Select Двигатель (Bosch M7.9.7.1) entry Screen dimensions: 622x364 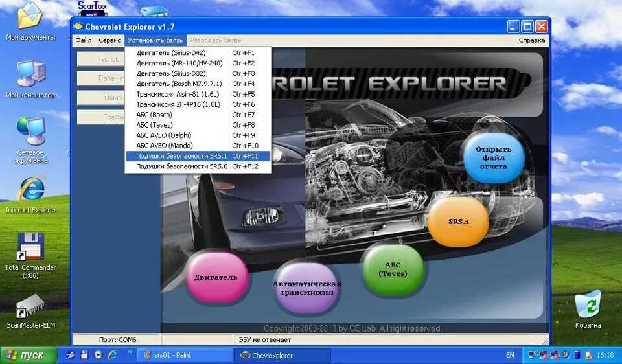pos(198,84)
